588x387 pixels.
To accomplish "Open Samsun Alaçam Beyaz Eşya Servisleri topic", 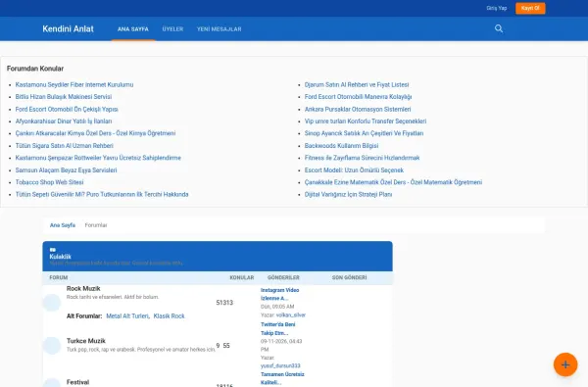I will coord(66,170).
